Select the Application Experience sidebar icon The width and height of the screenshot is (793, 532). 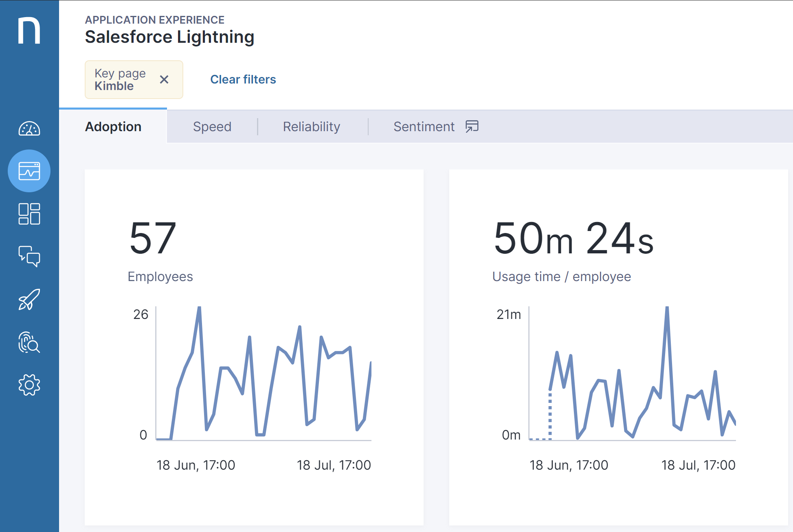pos(29,171)
